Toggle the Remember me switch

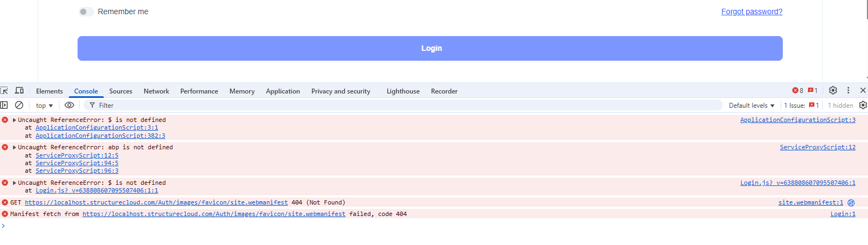click(86, 11)
